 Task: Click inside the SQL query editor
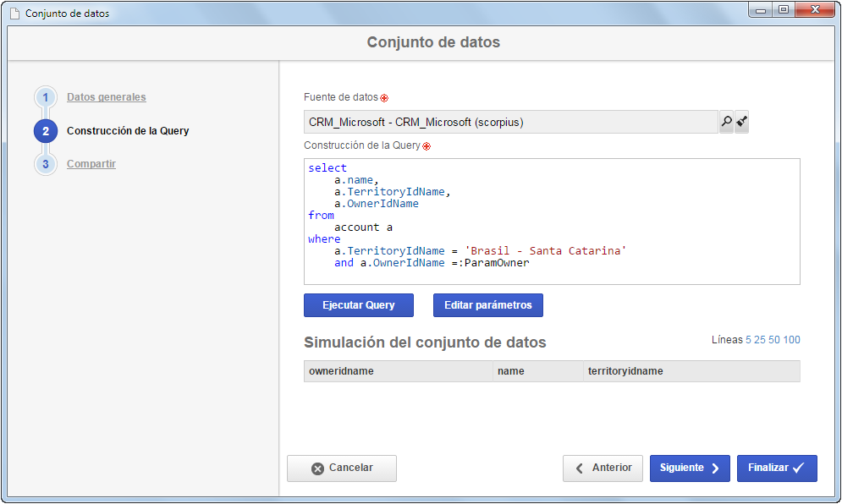pos(552,222)
